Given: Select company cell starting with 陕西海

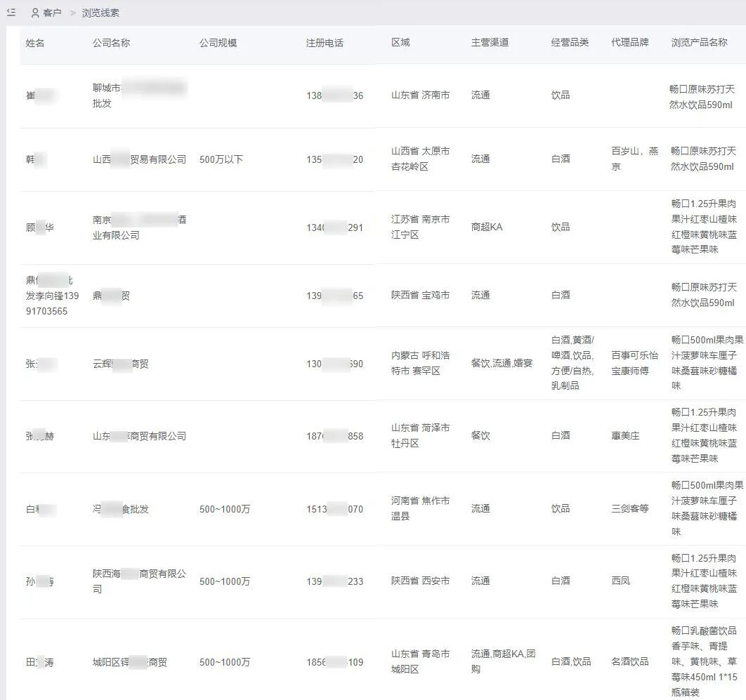Looking at the screenshot, I should (139, 581).
